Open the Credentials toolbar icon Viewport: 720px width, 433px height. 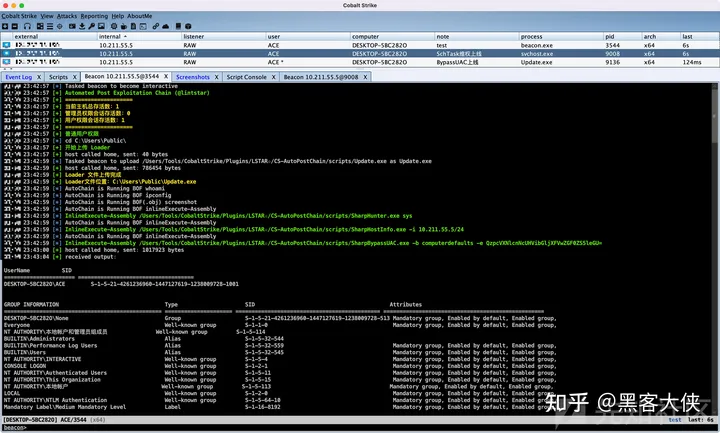point(72,26)
